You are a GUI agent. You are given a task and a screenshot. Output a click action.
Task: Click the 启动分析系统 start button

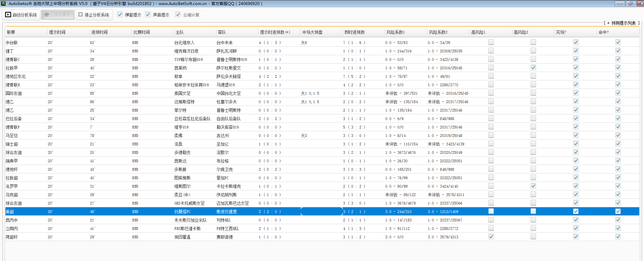pos(21,15)
